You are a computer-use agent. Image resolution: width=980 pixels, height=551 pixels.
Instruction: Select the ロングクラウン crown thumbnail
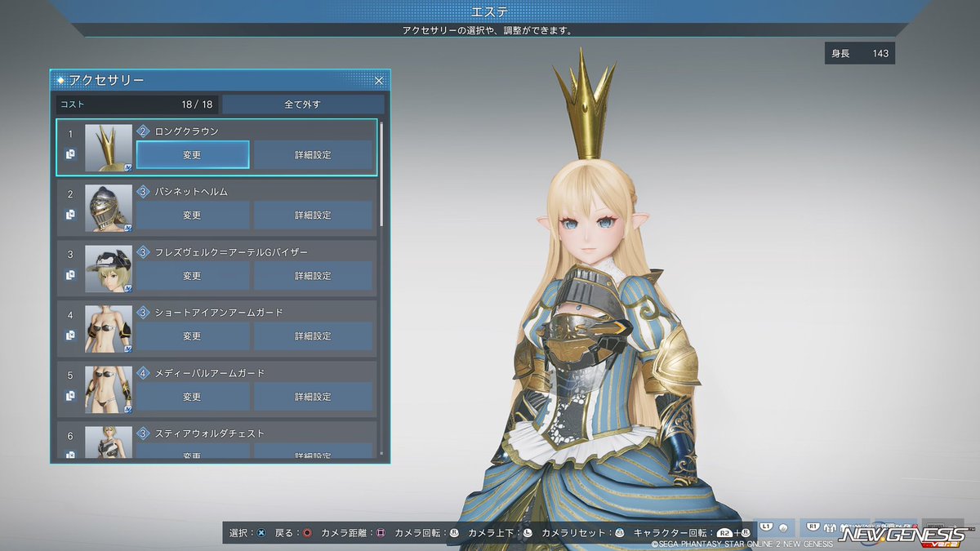click(x=109, y=148)
